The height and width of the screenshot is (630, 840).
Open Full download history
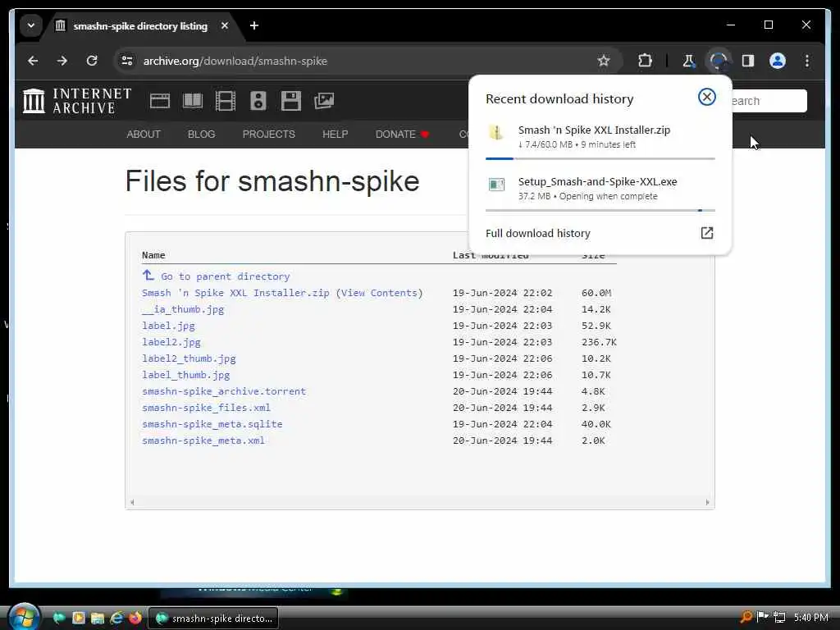coord(600,233)
